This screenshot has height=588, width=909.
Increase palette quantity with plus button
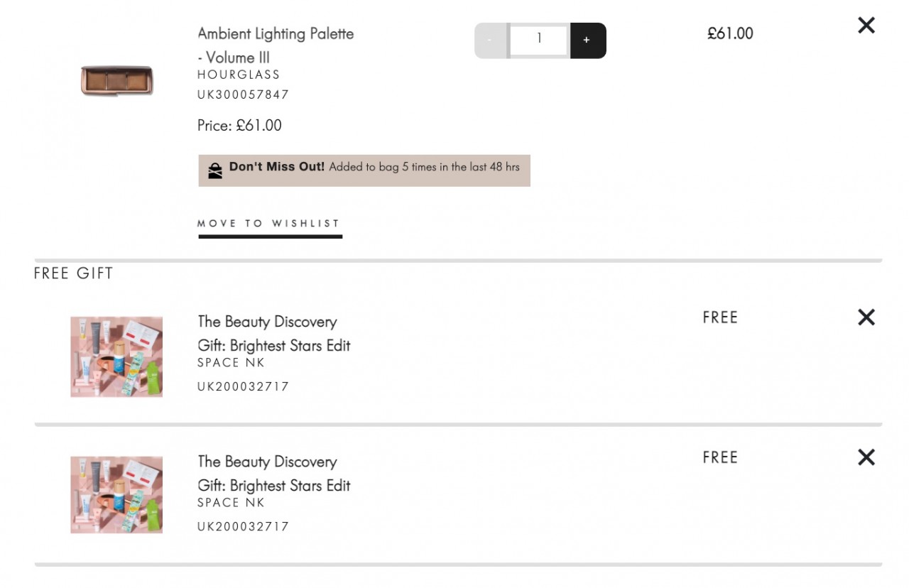click(x=587, y=40)
